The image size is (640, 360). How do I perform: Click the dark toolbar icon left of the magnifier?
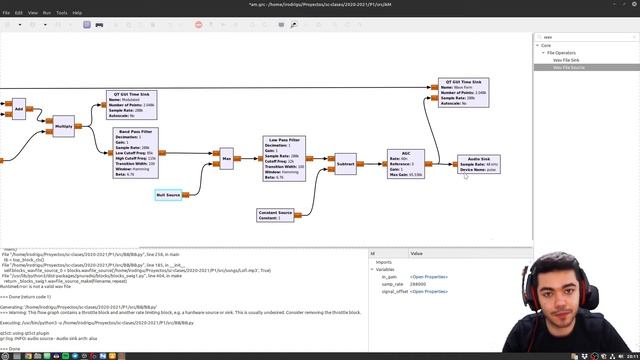click(x=281, y=25)
